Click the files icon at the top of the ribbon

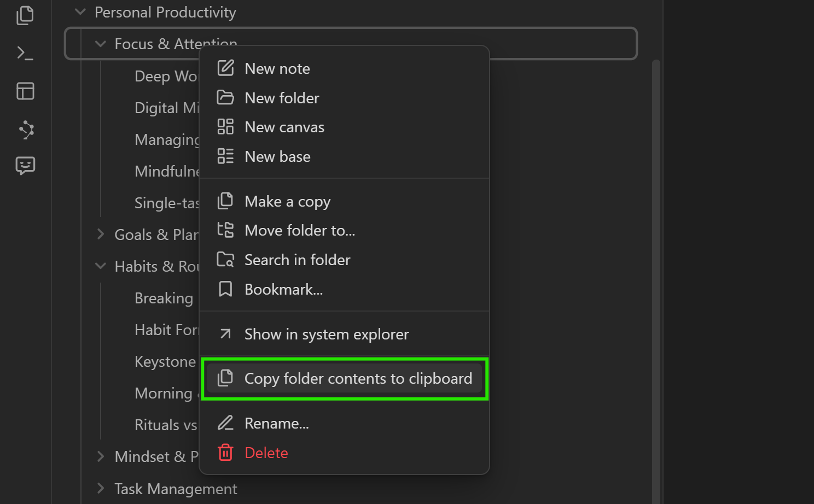(x=25, y=15)
